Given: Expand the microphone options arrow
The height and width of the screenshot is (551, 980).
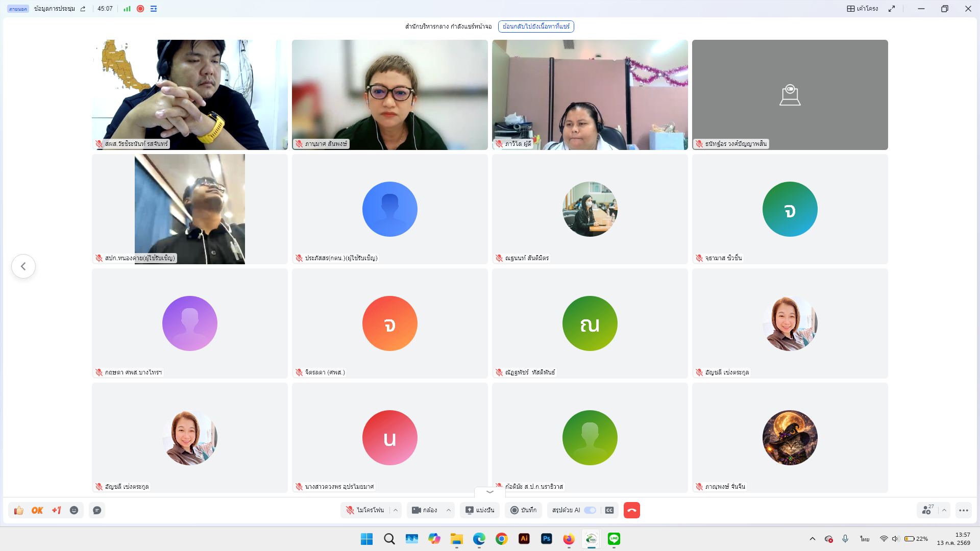Looking at the screenshot, I should (396, 510).
